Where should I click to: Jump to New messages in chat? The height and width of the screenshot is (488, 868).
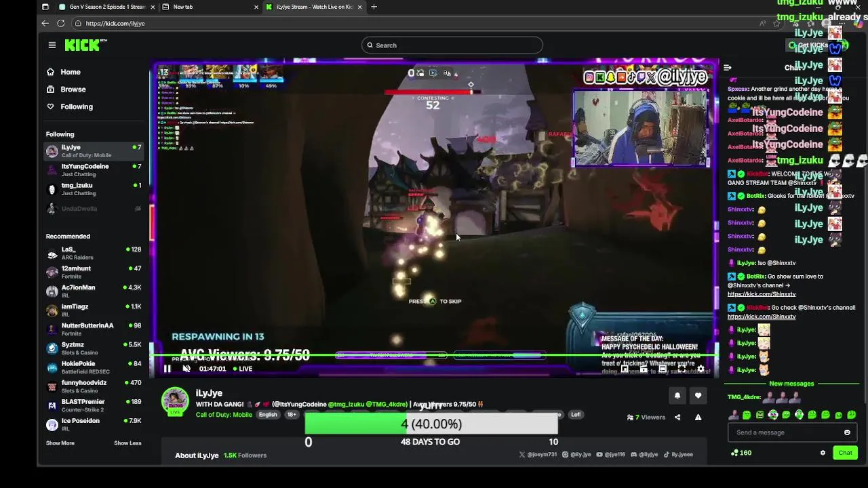pos(791,384)
